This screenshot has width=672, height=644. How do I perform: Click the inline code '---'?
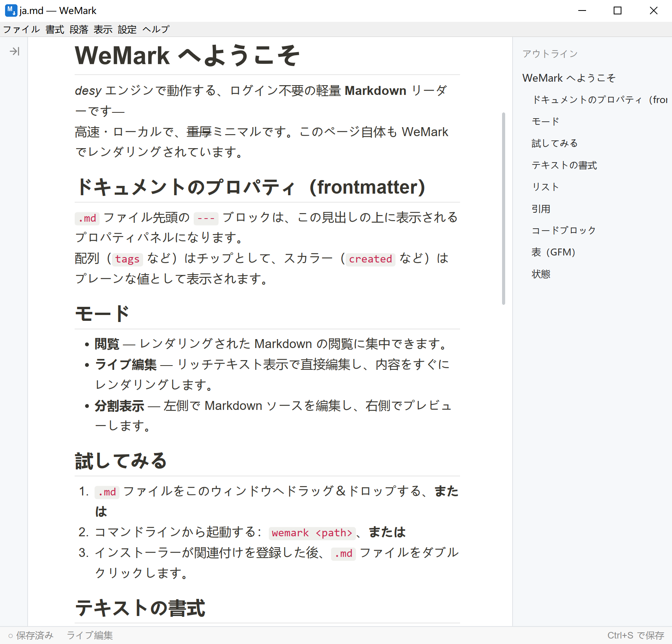click(206, 218)
